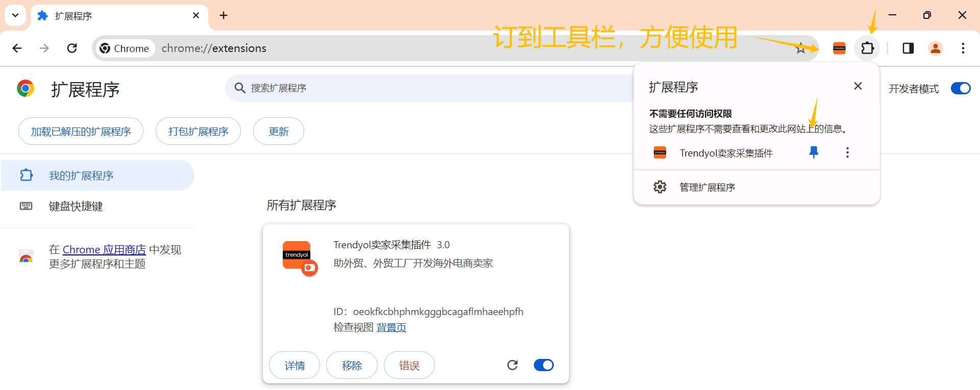Viewport: 980px width, 390px height.
Task: Open 详情 for Trendyol extension
Action: (295, 365)
